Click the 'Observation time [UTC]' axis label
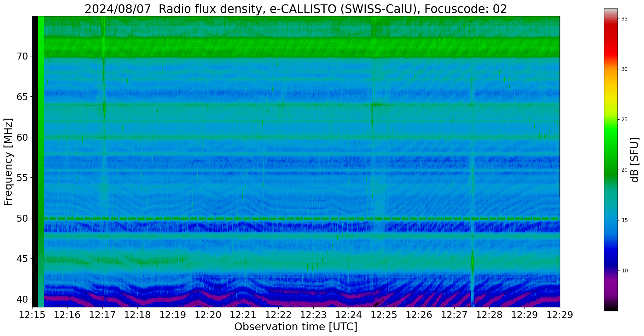Screen dimensions: 644x336 (x=296, y=327)
